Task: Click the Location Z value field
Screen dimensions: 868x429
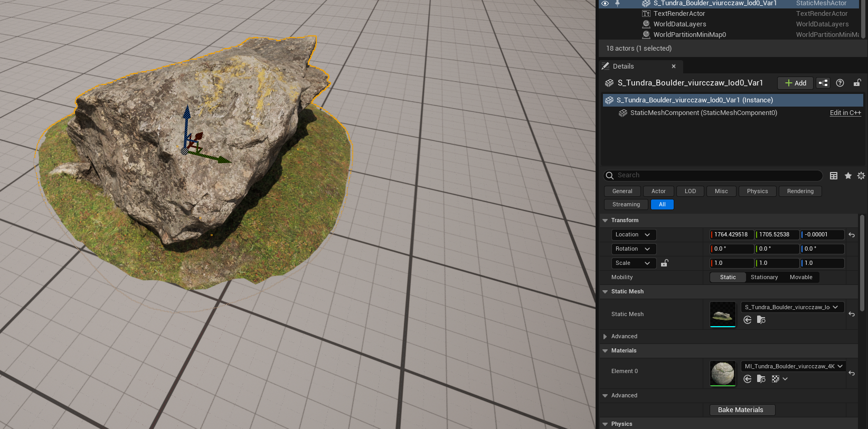Action: coord(823,235)
